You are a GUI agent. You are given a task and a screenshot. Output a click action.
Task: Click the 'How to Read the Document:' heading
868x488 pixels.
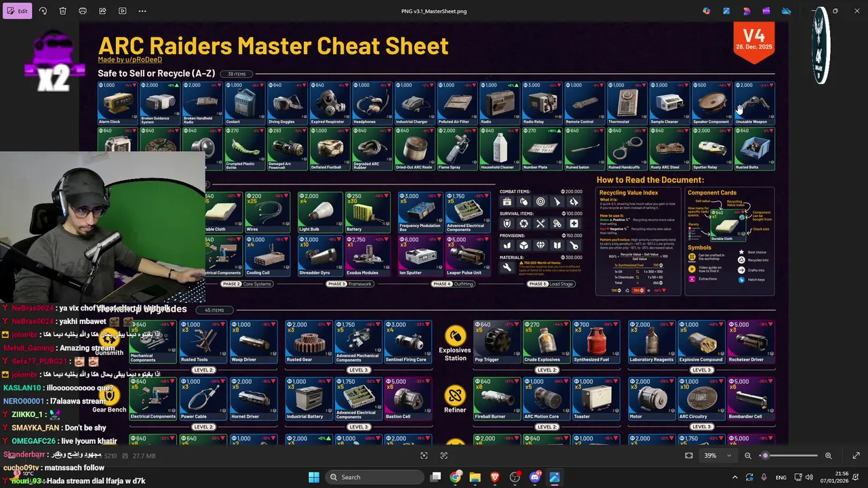point(650,180)
